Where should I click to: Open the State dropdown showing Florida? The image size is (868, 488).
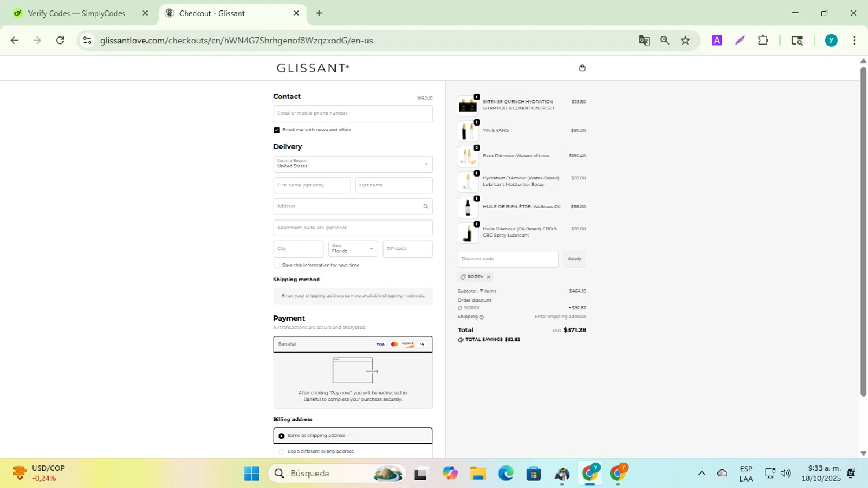353,249
